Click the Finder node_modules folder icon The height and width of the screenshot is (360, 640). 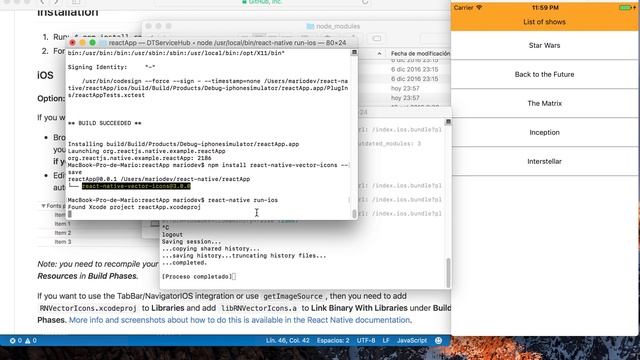[x=310, y=26]
